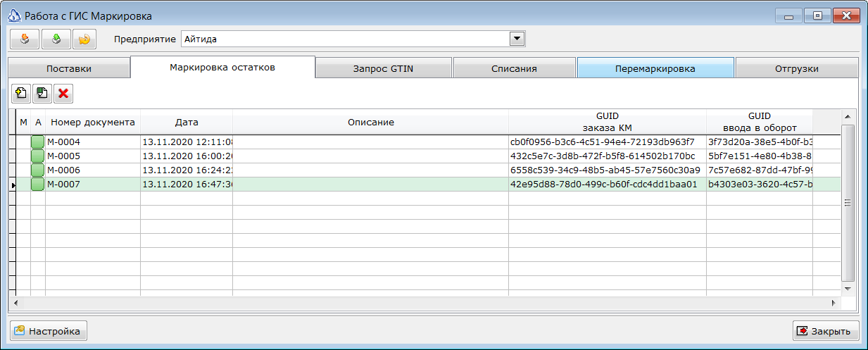The width and height of the screenshot is (868, 350).
Task: Click the row indicator arrow beside M-0007
Action: point(13,185)
